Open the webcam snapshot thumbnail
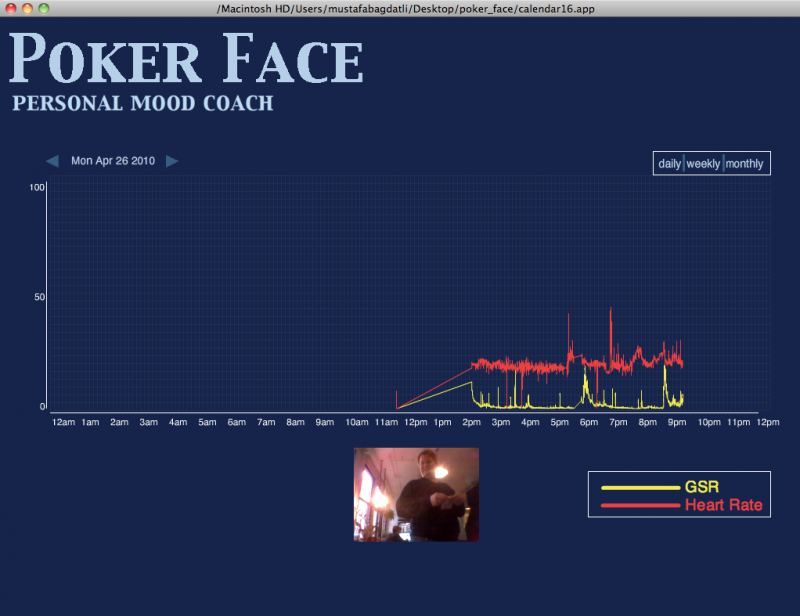The height and width of the screenshot is (616, 800). point(416,495)
